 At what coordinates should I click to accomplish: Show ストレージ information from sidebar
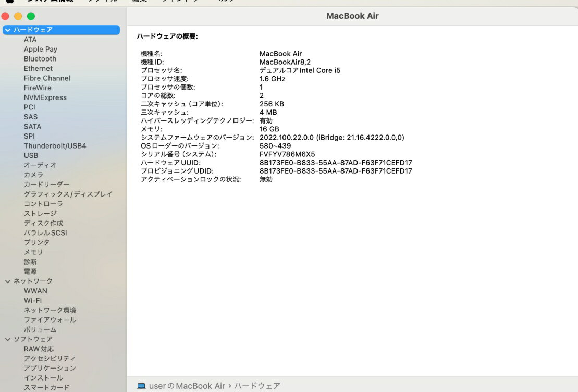pos(40,213)
